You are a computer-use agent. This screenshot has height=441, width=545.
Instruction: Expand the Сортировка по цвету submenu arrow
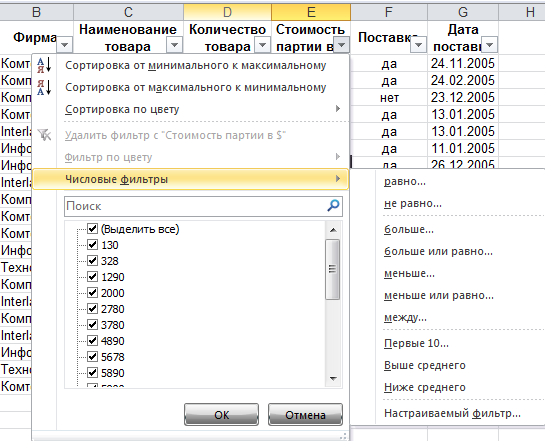337,109
